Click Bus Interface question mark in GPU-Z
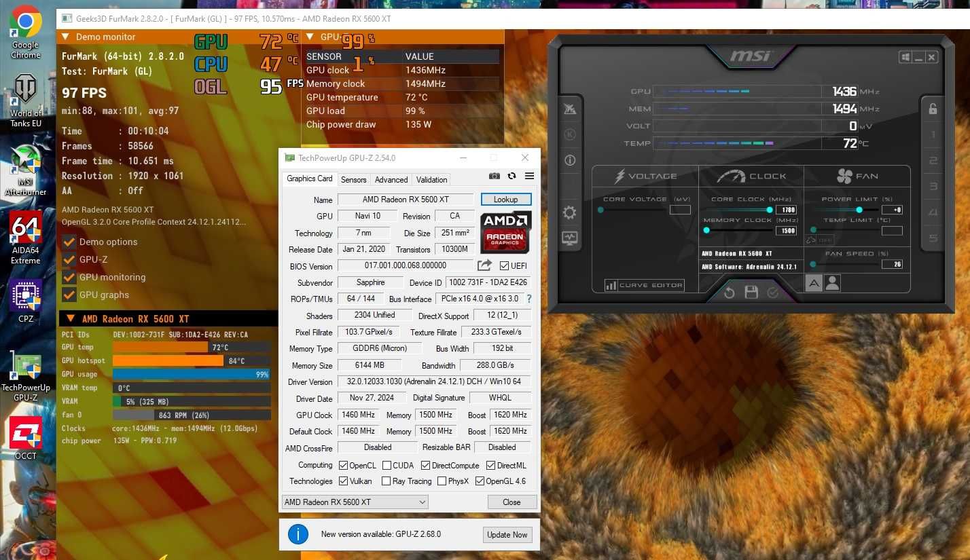This screenshot has height=560, width=970. coord(529,299)
